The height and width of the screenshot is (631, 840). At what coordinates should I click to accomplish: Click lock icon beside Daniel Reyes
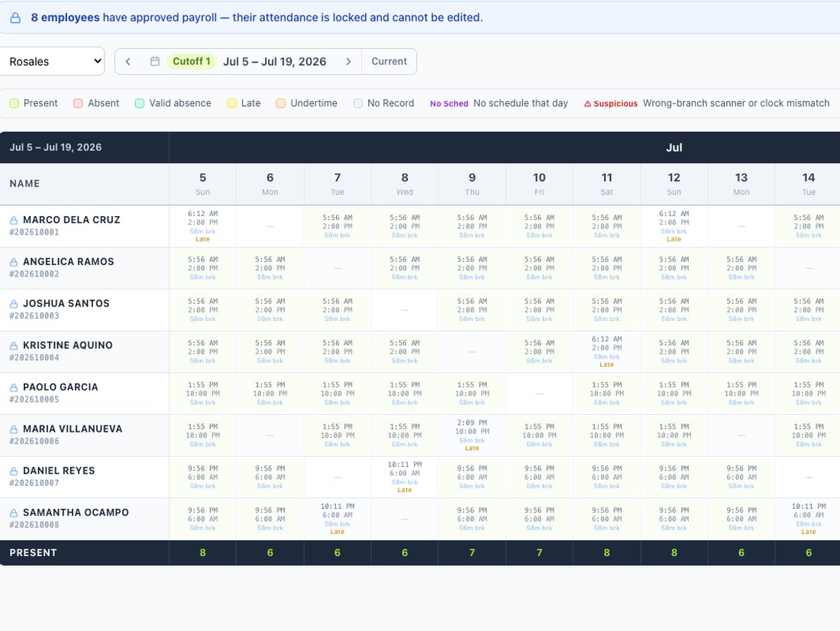[x=14, y=471]
